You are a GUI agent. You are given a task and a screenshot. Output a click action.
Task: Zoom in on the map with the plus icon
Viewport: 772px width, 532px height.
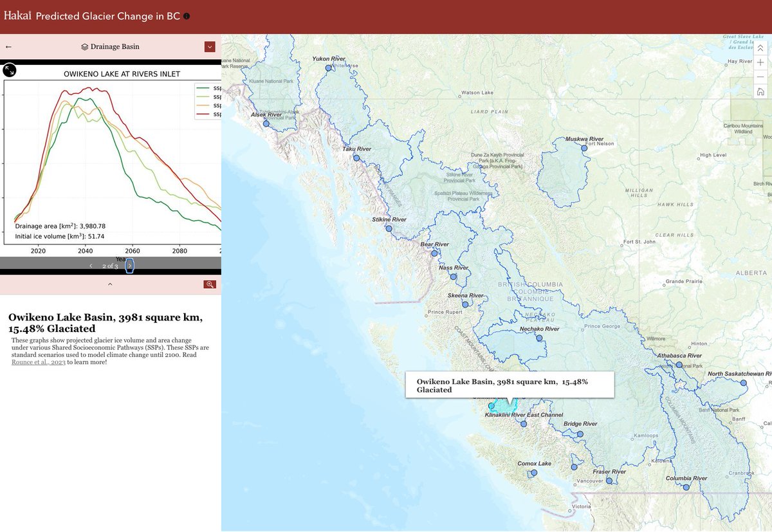click(x=760, y=62)
